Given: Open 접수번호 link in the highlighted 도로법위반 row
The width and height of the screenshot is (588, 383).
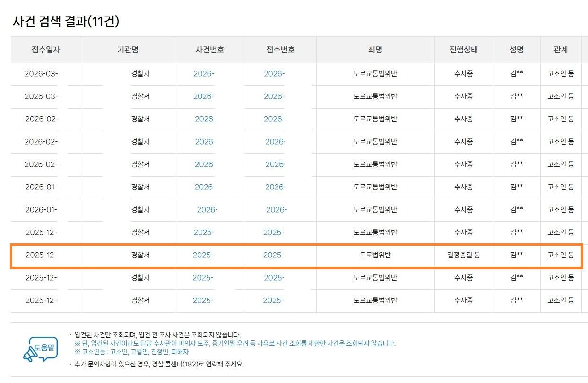Looking at the screenshot, I should (273, 255).
